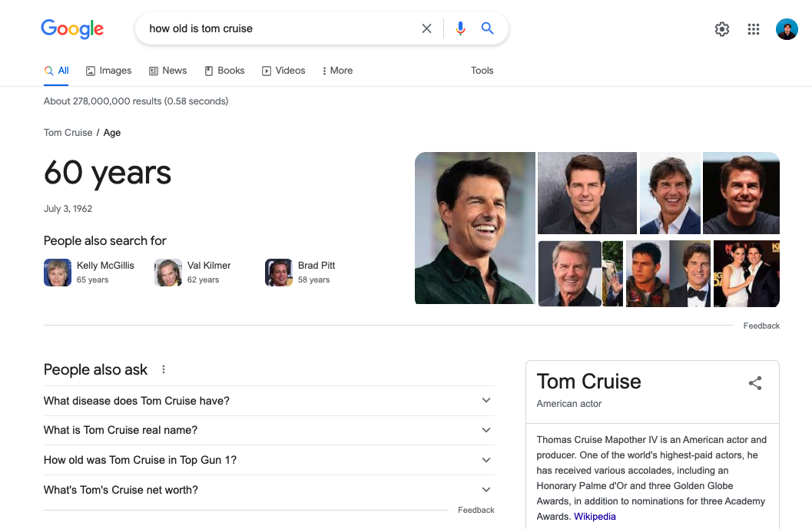
Task: Expand 'What's Tom's Cruise net worth?'
Action: [x=269, y=490]
